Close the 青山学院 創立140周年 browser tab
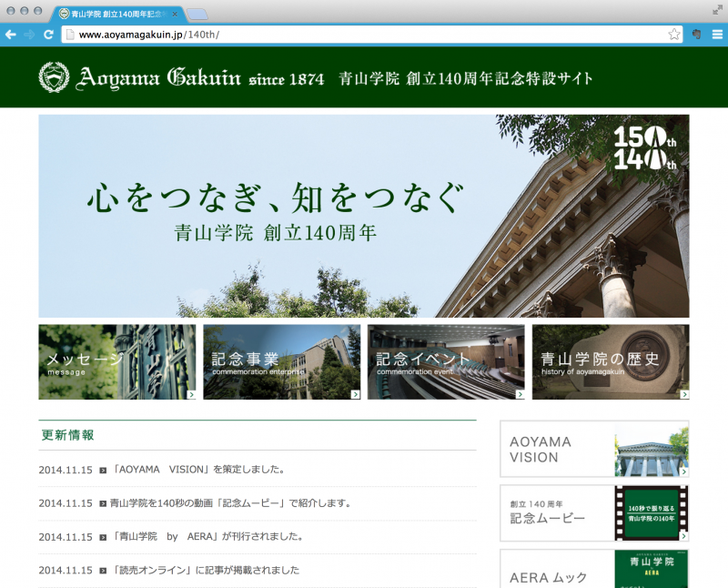 (x=175, y=14)
